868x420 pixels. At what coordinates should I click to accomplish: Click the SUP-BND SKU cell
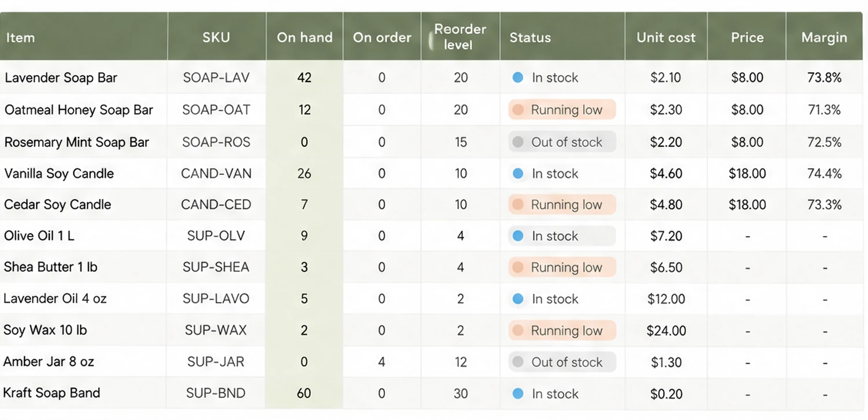(216, 393)
